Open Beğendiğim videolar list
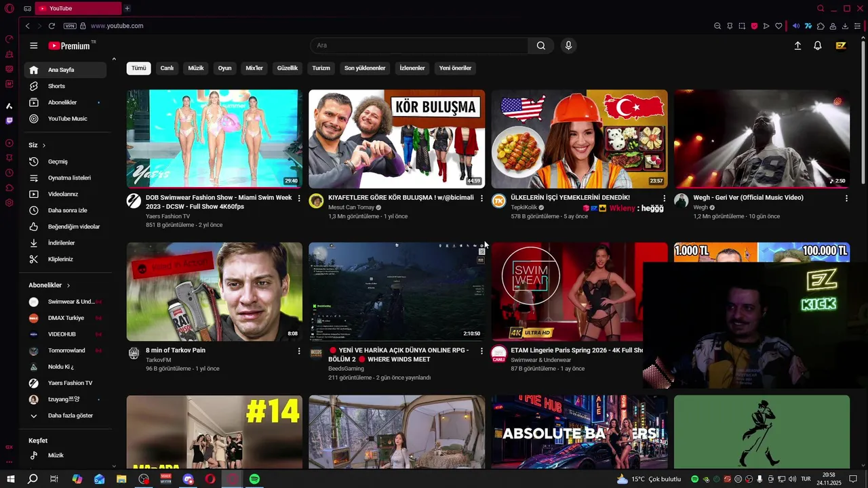The height and width of the screenshot is (488, 868). tap(65, 226)
